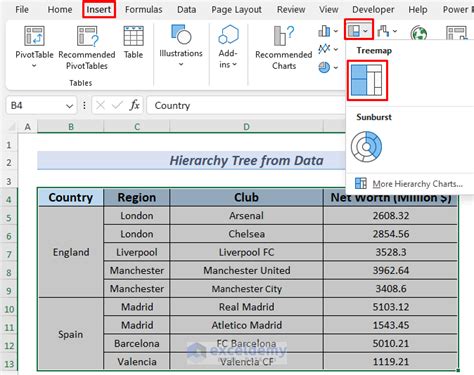Open the Review tab
Viewport: 474px width, 375px height.
click(x=291, y=10)
